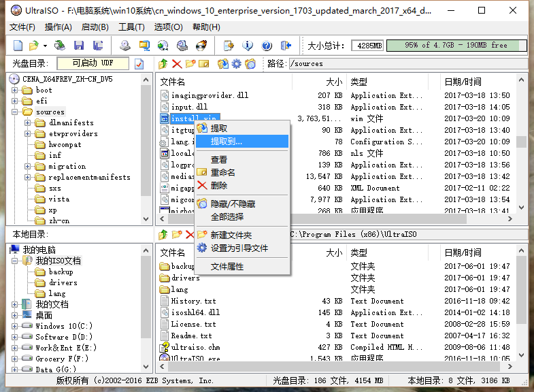Collapse the sources folder tree node

tap(15, 112)
